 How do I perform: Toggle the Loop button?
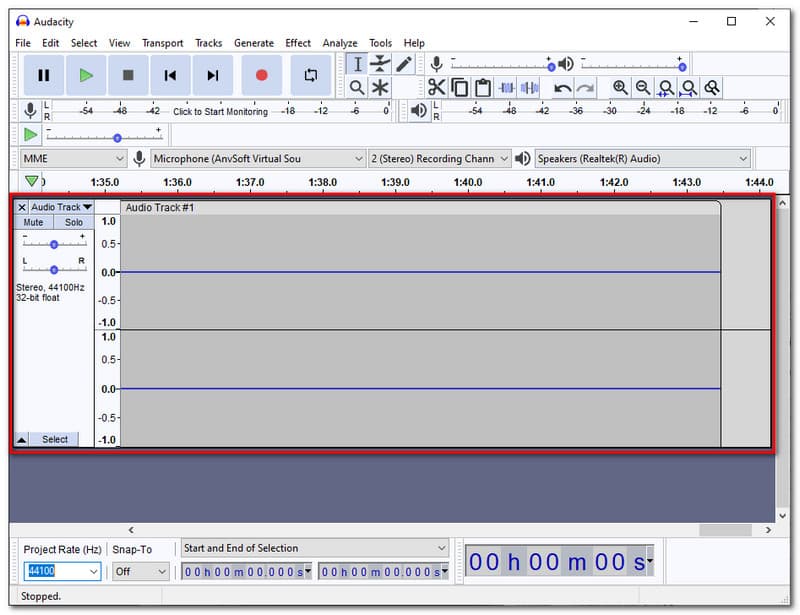(311, 76)
